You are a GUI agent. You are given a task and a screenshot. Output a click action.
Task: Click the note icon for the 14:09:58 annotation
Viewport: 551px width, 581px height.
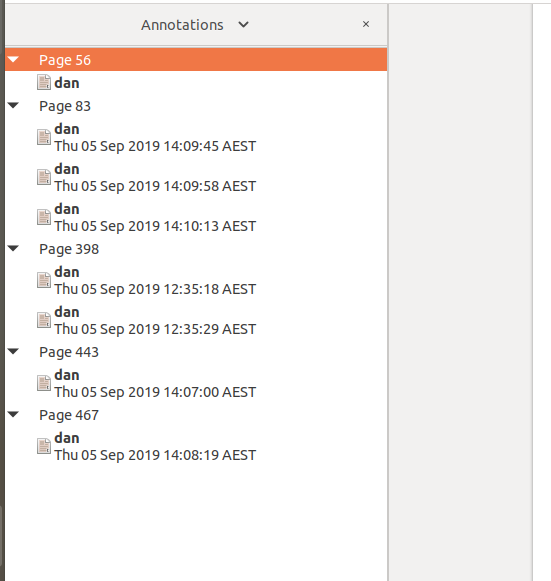44,177
